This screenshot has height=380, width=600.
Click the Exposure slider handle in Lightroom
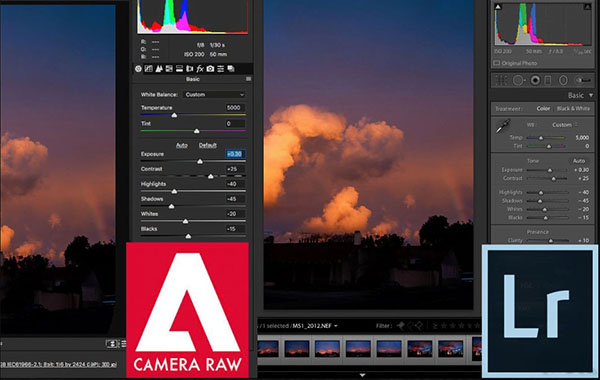550,170
